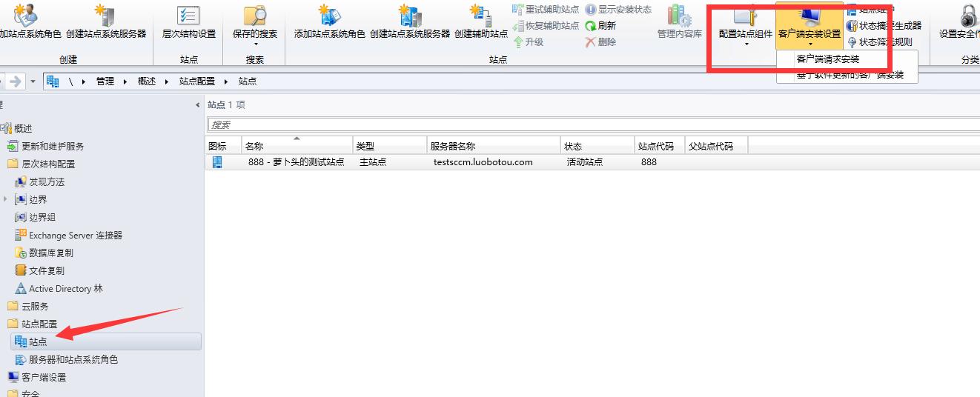
Task: Select 站点 node under 站点配置 in tree
Action: tap(105, 341)
